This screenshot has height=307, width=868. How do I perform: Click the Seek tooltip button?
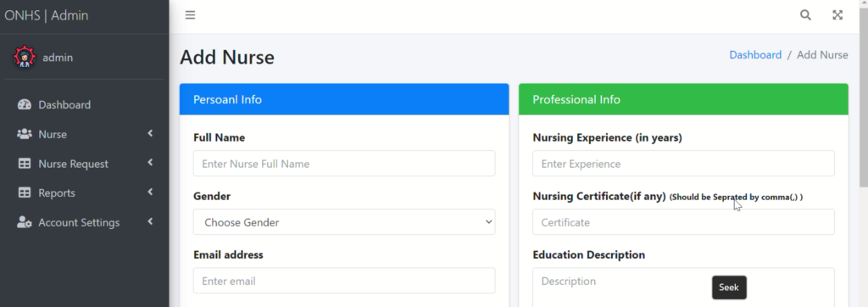pyautogui.click(x=729, y=287)
